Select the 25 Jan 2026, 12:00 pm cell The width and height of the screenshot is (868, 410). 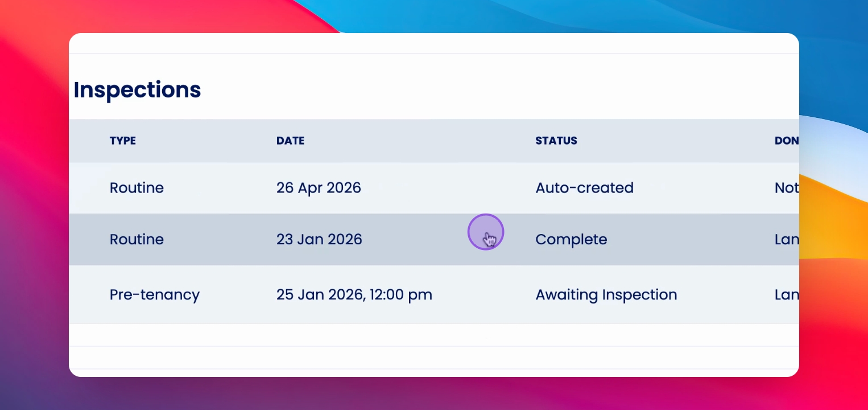354,294
